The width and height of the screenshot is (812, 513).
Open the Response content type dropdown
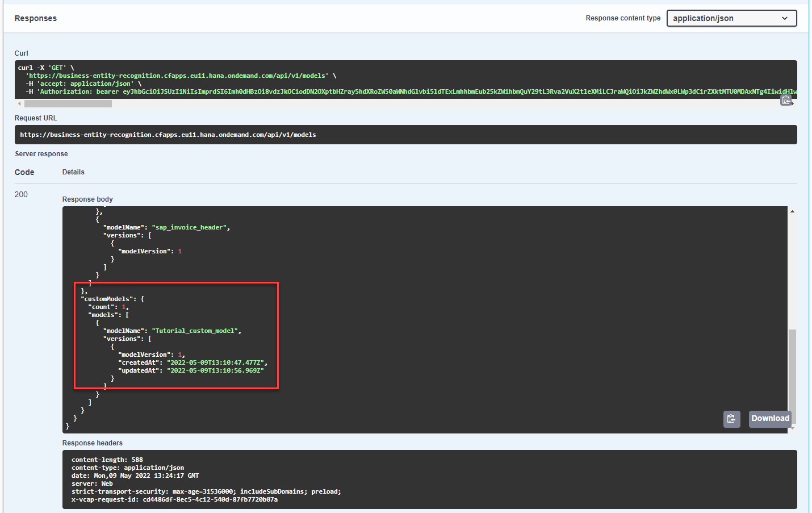tap(731, 18)
